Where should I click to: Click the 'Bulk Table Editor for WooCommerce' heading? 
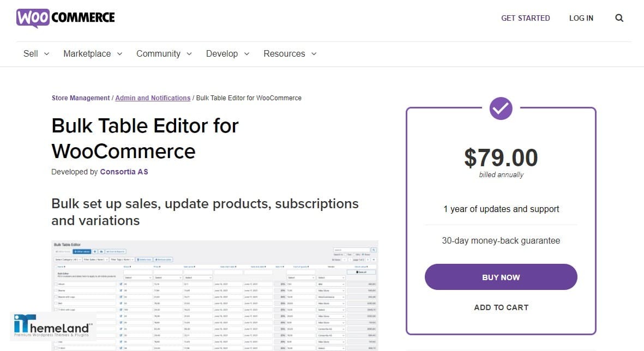[145, 138]
